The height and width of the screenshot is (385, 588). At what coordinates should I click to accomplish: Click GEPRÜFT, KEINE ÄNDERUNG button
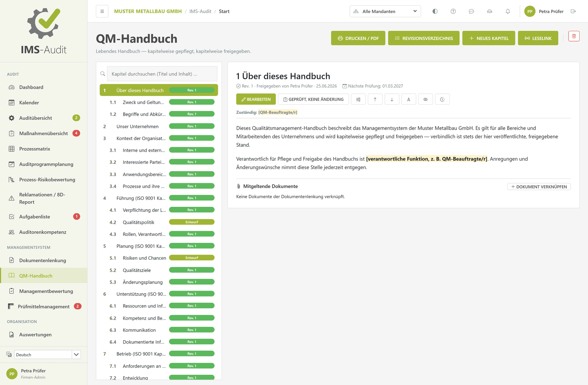tap(313, 99)
